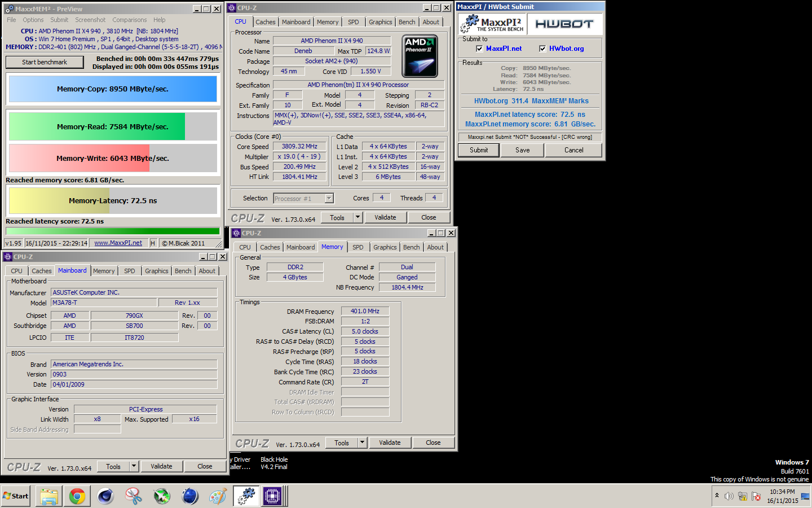Click the Start benchmark button
This screenshot has height=508, width=812.
tap(45, 62)
